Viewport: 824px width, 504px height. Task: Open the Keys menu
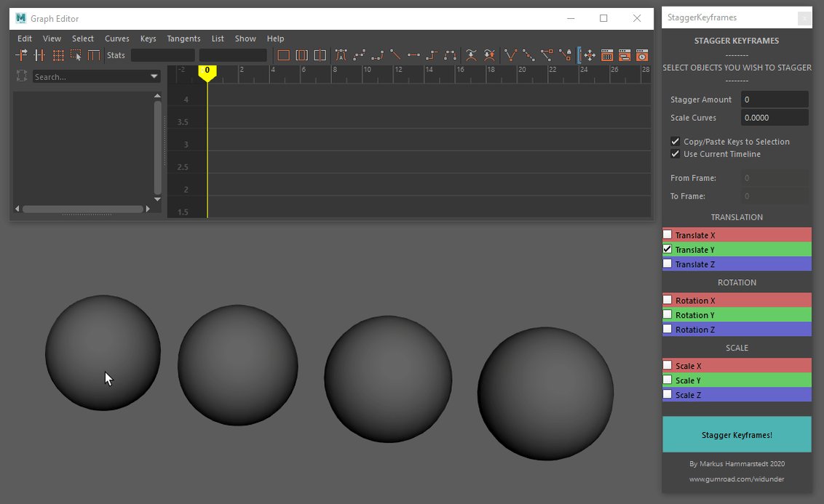(148, 39)
